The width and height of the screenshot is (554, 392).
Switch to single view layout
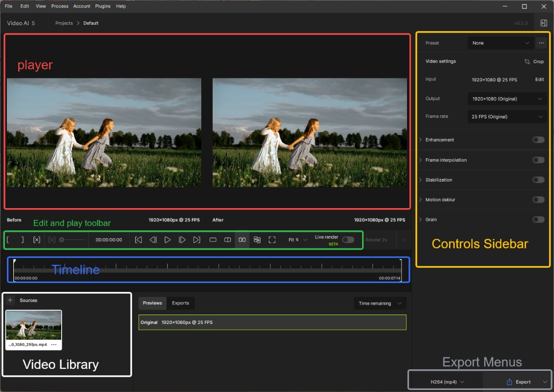pos(213,240)
